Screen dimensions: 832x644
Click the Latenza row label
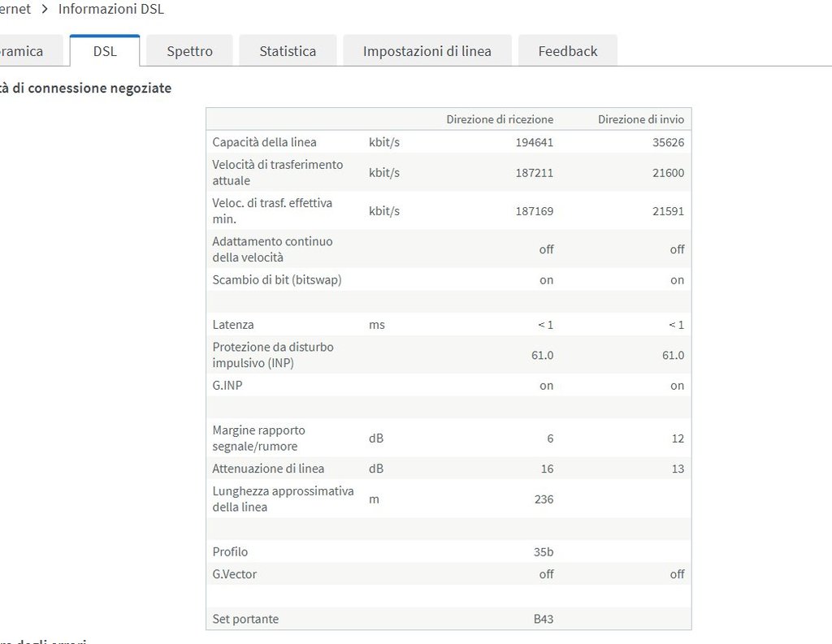pyautogui.click(x=233, y=325)
